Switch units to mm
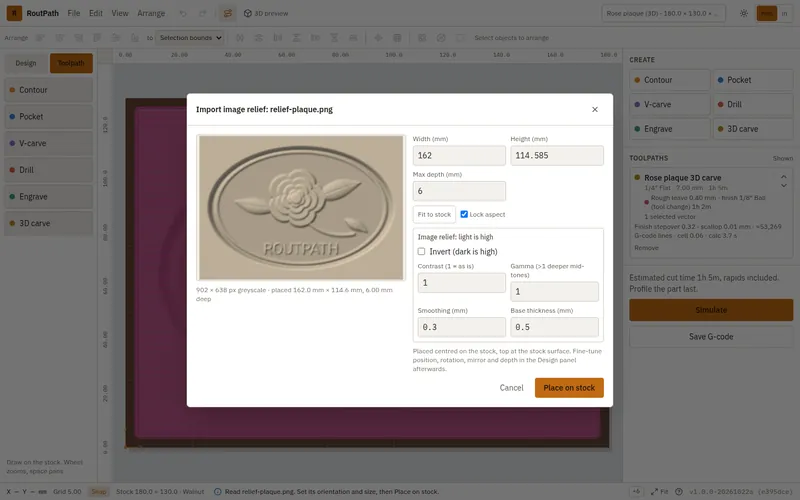 [x=767, y=13]
